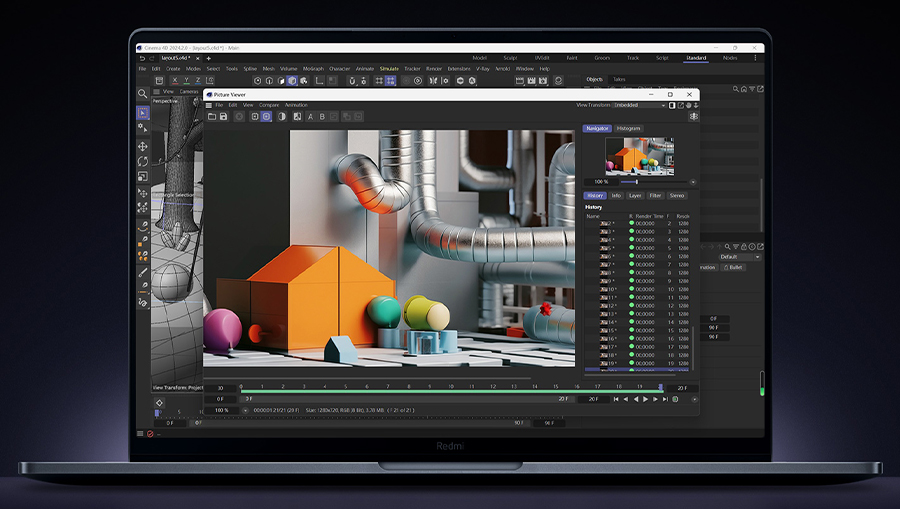Click the highlighted grid workplane icon in main toolbar
The height and width of the screenshot is (509, 900).
tap(390, 81)
